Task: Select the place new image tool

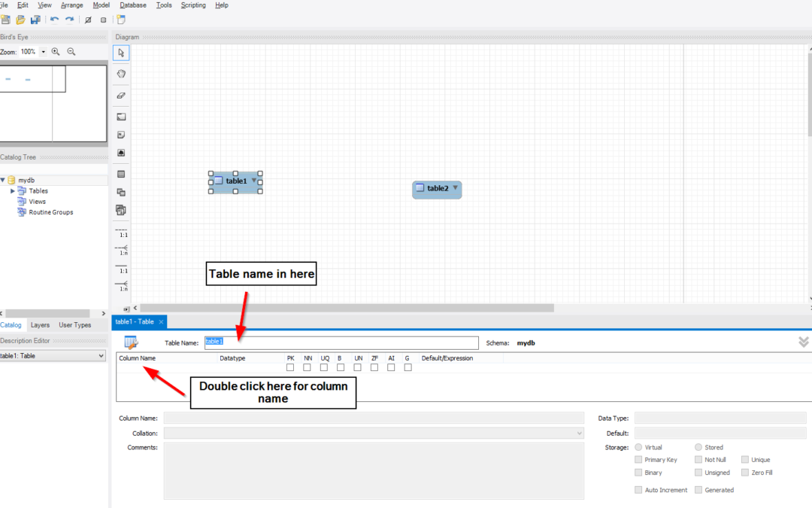Action: (x=121, y=153)
